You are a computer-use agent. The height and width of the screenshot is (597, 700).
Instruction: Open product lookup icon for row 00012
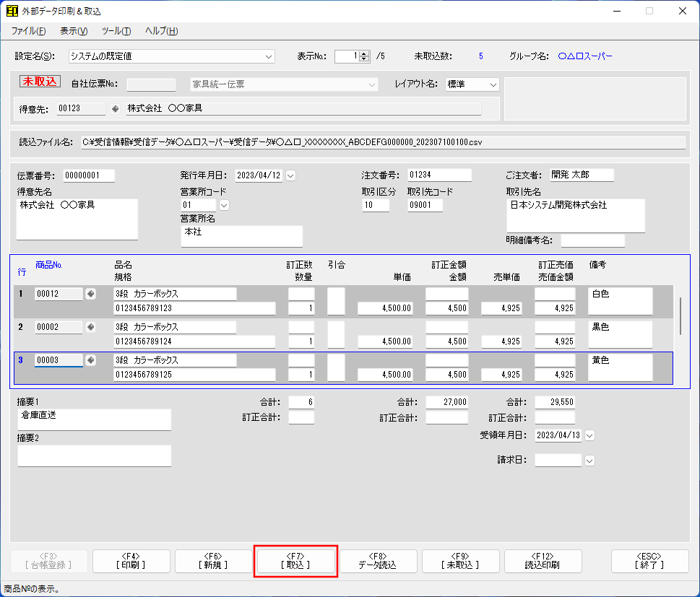point(90,294)
